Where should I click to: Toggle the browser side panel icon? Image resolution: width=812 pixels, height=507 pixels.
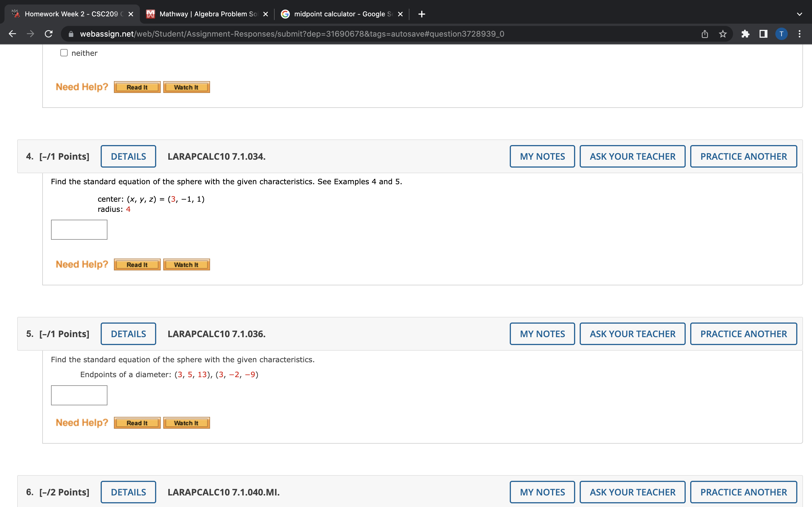coord(763,34)
